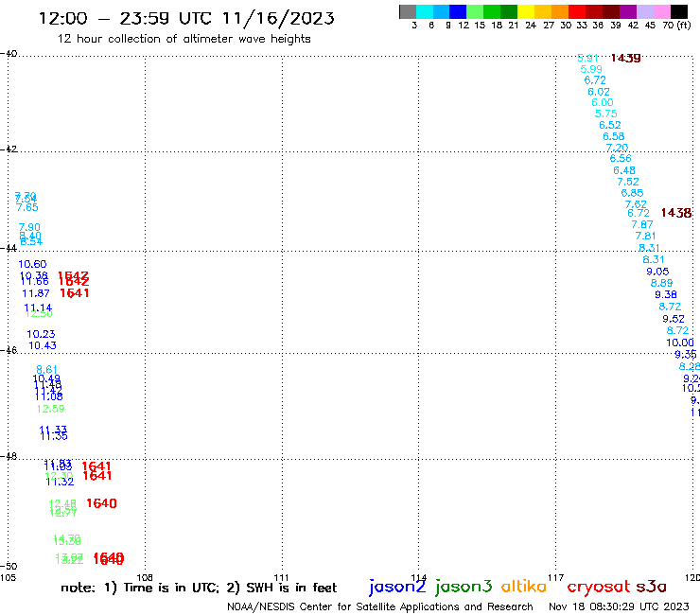Click the wave height value 6.00

[603, 103]
